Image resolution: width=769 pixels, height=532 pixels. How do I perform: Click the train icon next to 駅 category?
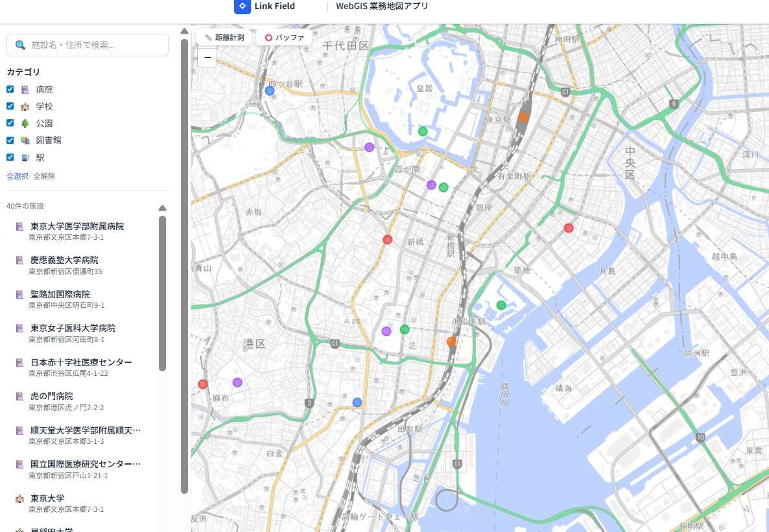coord(25,157)
